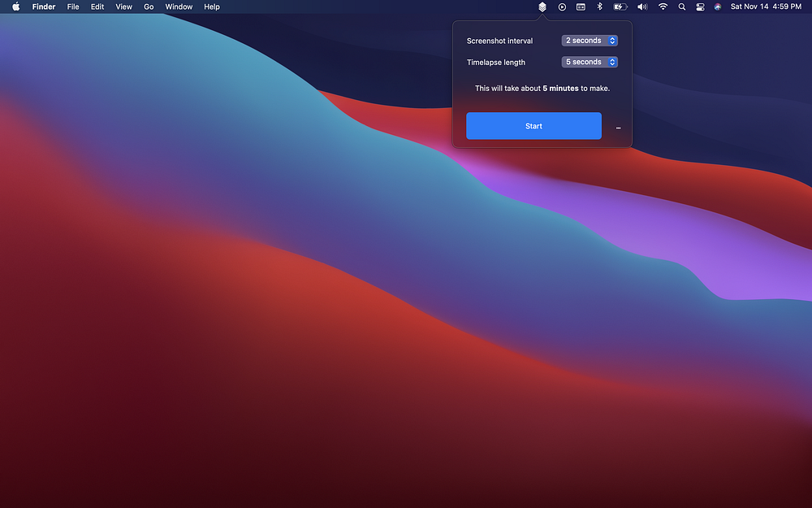The image size is (812, 508).
Task: Start the timelapse recording
Action: tap(534, 126)
